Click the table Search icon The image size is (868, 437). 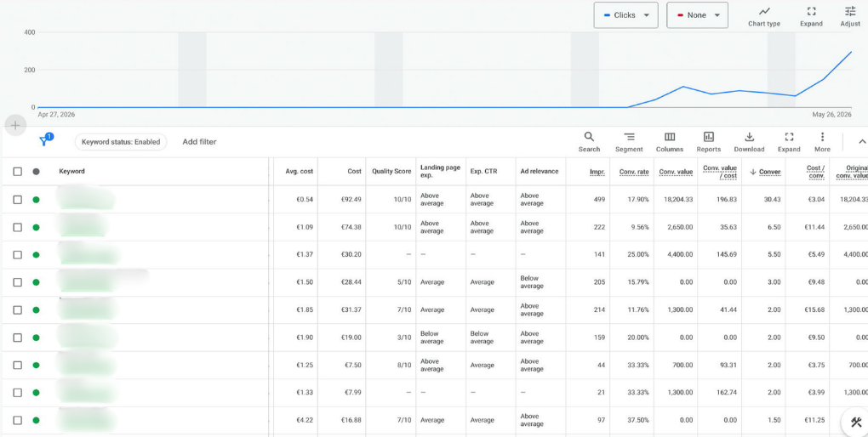point(589,142)
